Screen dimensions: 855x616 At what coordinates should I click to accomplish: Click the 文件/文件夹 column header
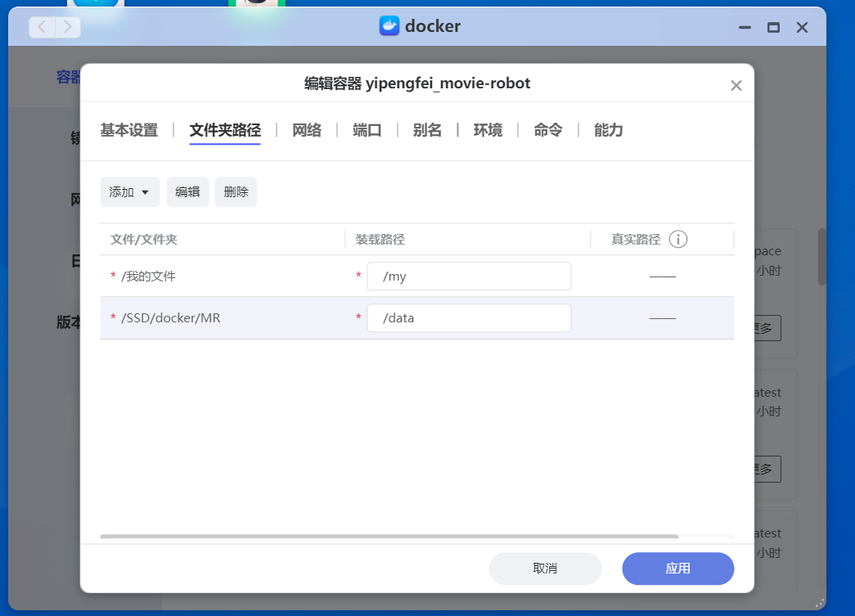[144, 240]
